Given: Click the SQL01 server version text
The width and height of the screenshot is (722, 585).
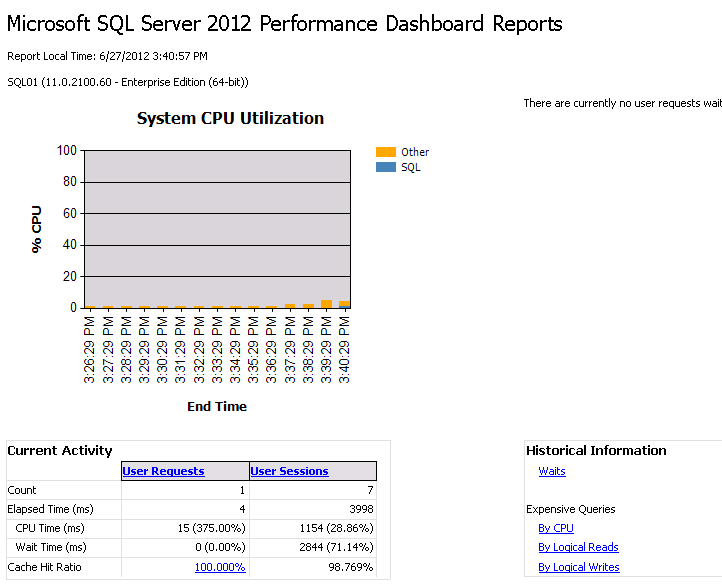Looking at the screenshot, I should click(x=128, y=82).
